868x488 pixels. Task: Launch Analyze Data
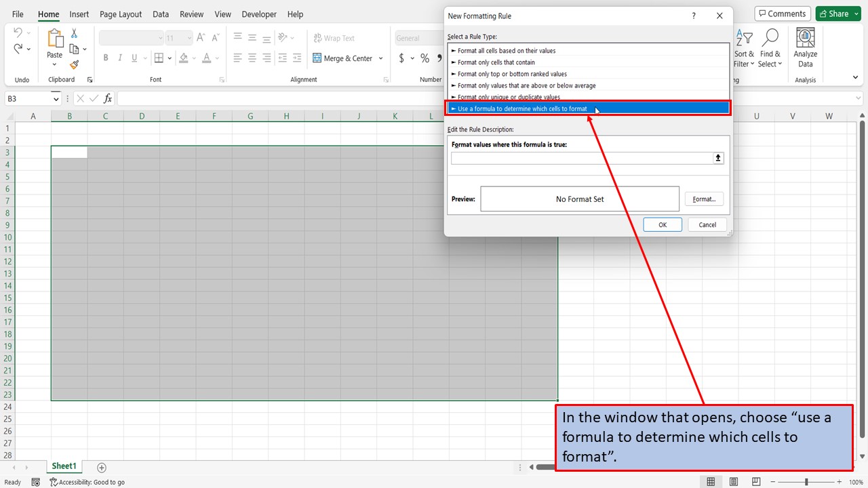click(805, 46)
